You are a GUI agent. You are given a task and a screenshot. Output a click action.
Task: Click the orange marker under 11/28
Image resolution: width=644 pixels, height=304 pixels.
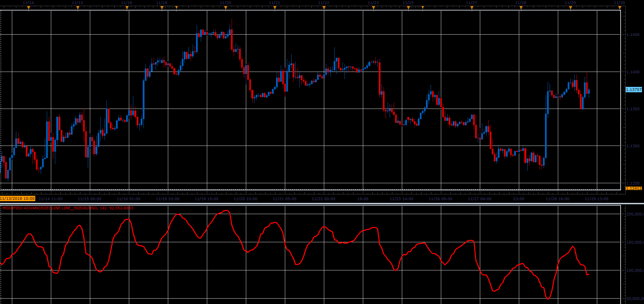pos(521,7)
